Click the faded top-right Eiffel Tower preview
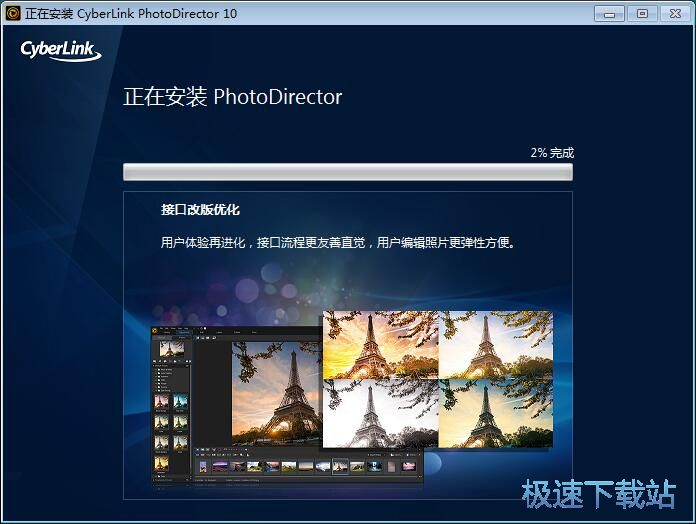This screenshot has width=696, height=524. click(x=496, y=345)
